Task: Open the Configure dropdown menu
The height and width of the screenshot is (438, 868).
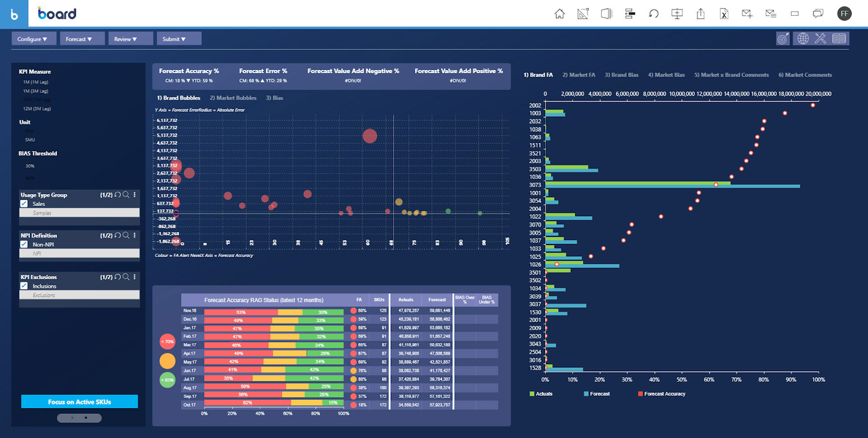Action: click(x=33, y=38)
